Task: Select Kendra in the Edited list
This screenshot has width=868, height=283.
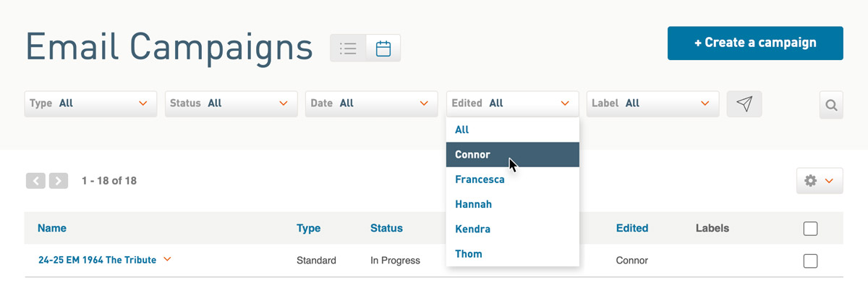Action: point(513,229)
